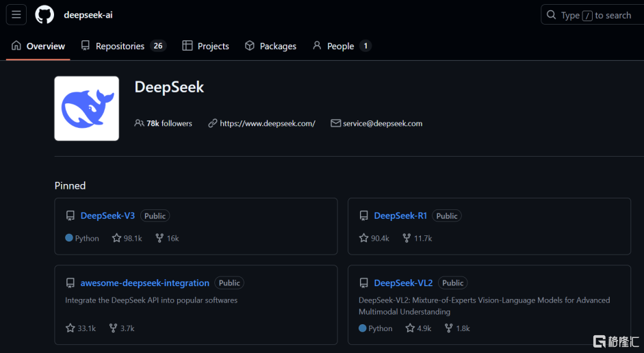Click the Repositories count badge 26
The width and height of the screenshot is (644, 353).
pyautogui.click(x=158, y=46)
